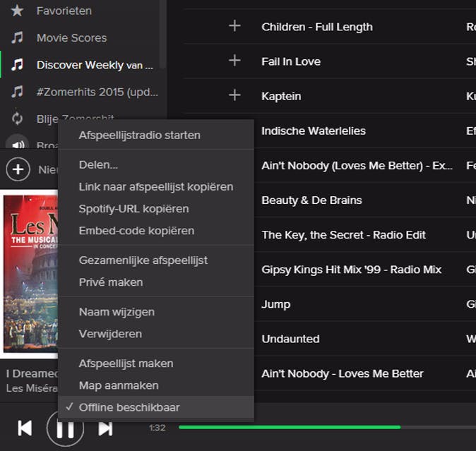Click the Les Misérables album cover
This screenshot has width=476, height=451.
coord(30,274)
